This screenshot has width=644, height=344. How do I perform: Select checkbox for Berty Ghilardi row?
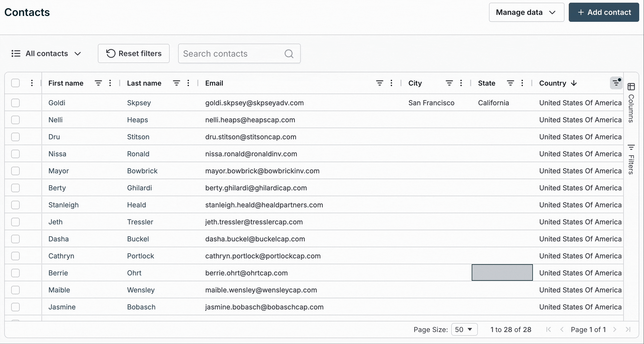click(15, 188)
